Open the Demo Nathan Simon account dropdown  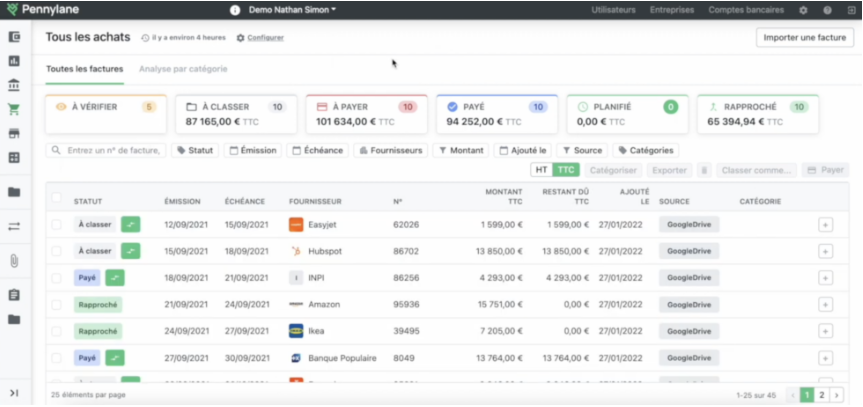(291, 10)
